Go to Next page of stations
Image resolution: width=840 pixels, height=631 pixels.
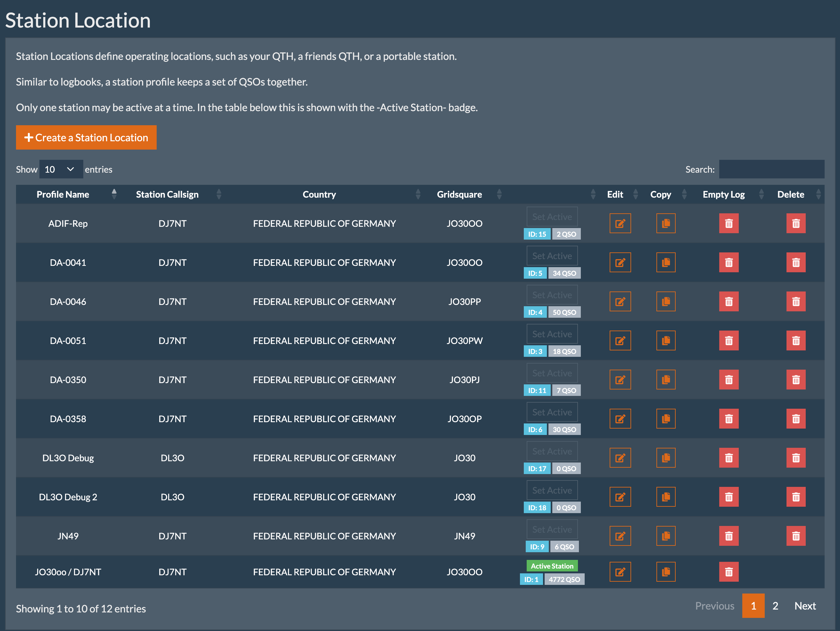(x=805, y=606)
